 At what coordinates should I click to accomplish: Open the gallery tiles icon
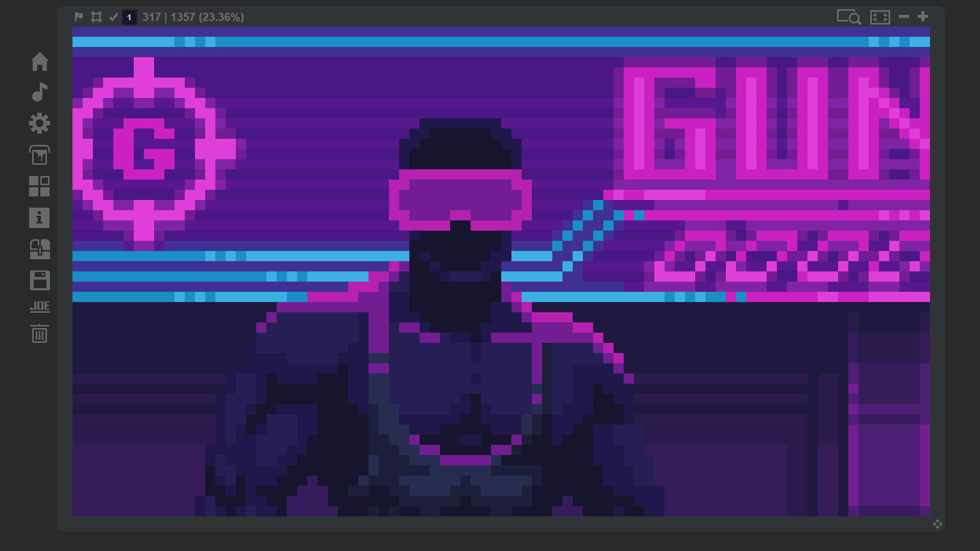pyautogui.click(x=40, y=187)
